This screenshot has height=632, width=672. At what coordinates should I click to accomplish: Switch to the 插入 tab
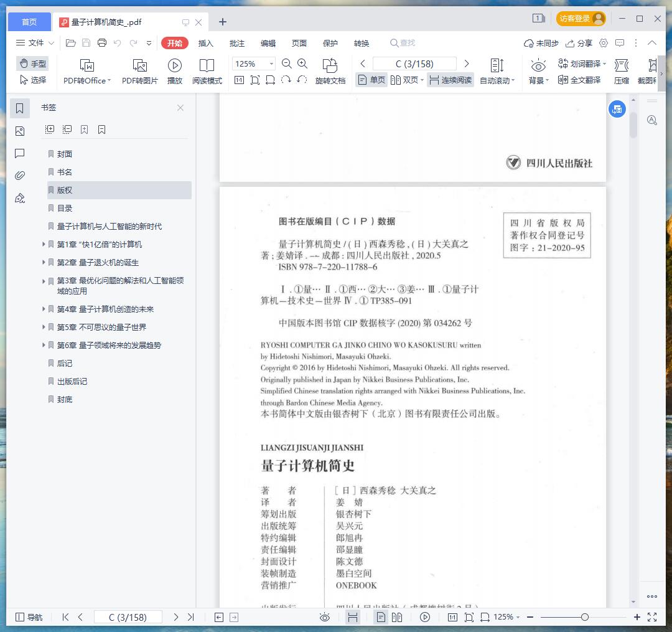coord(206,43)
